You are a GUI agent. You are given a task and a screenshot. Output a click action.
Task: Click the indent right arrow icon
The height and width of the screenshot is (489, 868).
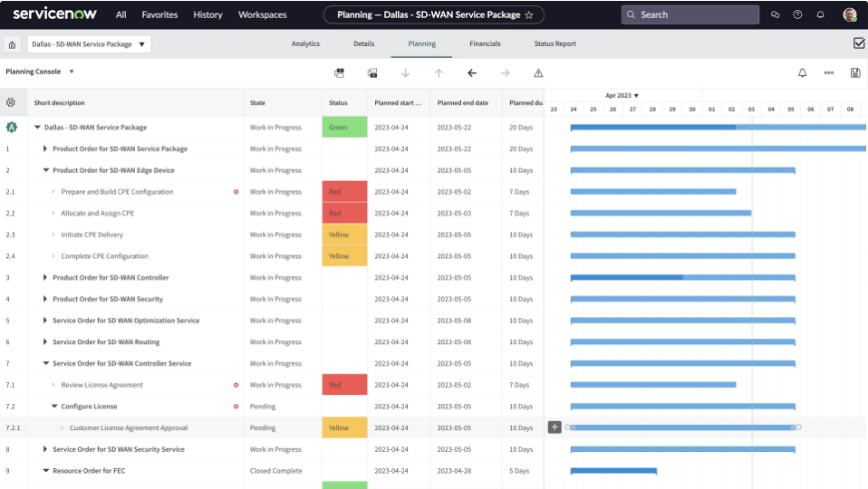(x=505, y=73)
